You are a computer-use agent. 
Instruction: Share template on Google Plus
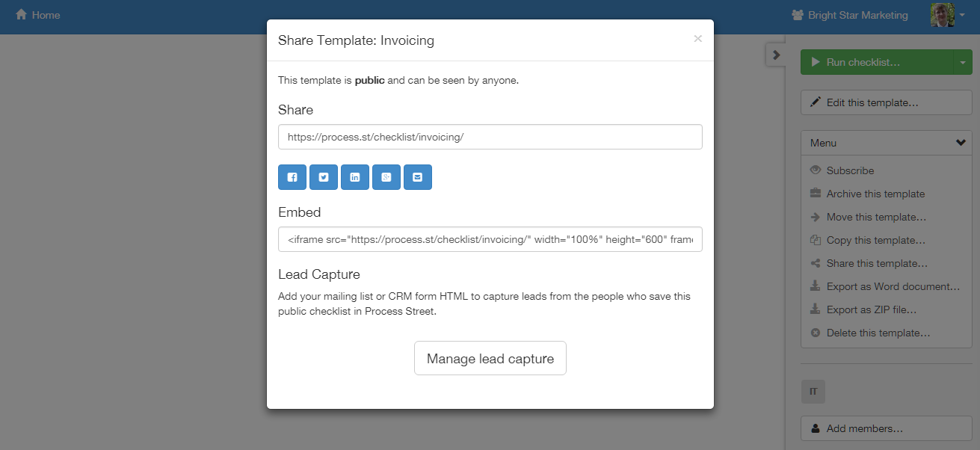click(x=386, y=177)
